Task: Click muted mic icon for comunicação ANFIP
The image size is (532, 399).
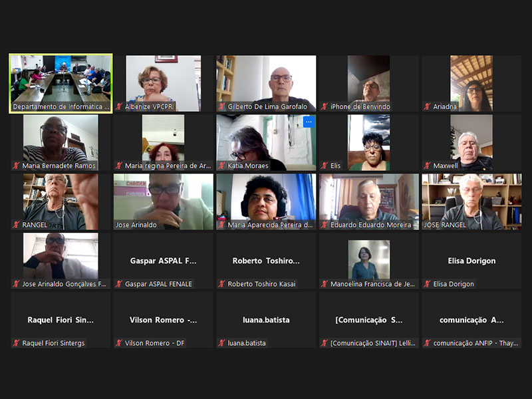Action: pyautogui.click(x=427, y=343)
